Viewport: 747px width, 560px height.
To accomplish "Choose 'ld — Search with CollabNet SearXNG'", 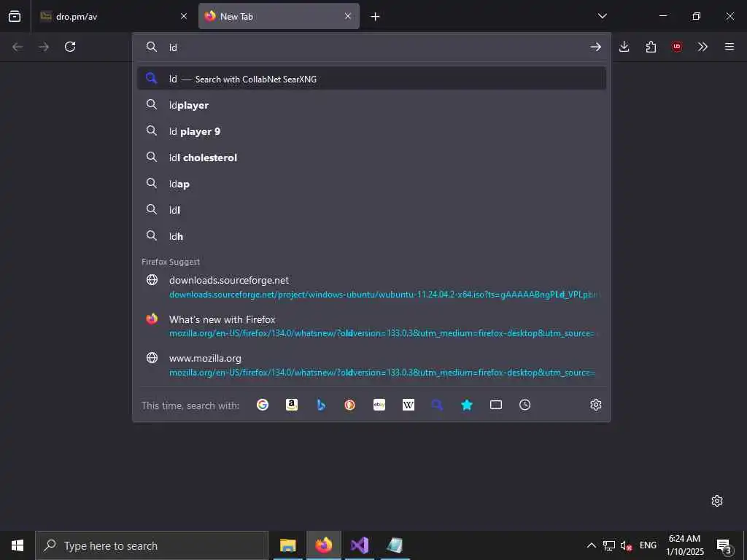I will 371,79.
